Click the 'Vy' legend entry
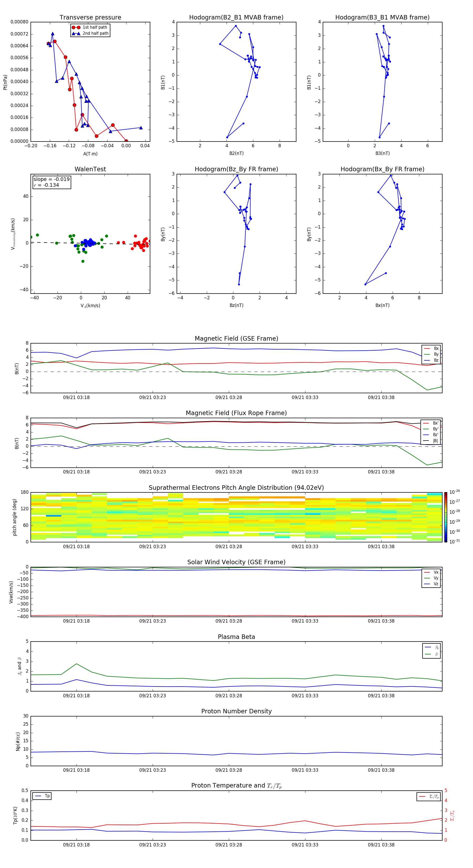 [x=431, y=578]
